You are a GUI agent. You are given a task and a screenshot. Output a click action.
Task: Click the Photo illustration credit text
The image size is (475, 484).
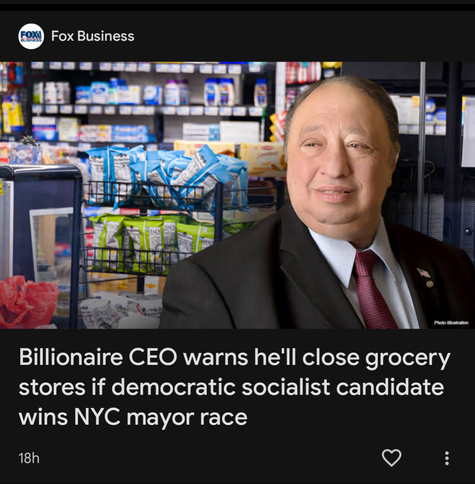[x=451, y=322]
